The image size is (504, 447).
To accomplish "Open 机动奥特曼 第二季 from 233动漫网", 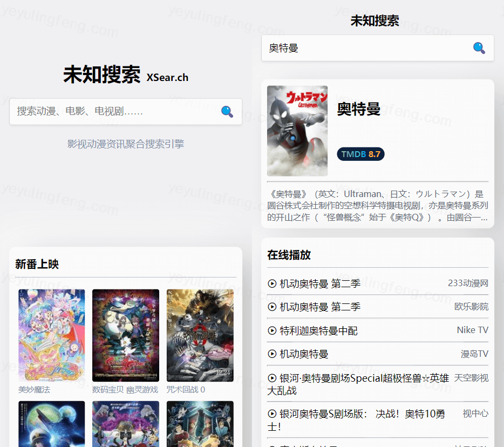I will [x=320, y=283].
